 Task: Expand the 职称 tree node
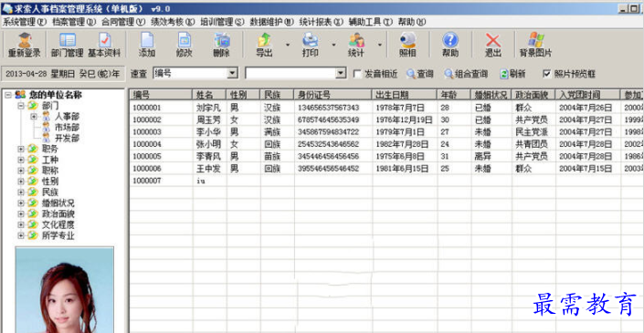(20, 171)
